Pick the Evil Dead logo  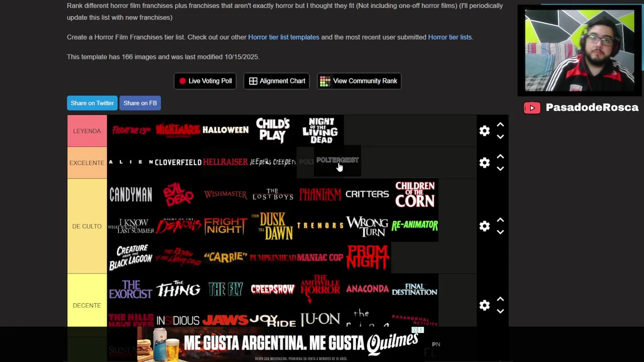pos(178,195)
